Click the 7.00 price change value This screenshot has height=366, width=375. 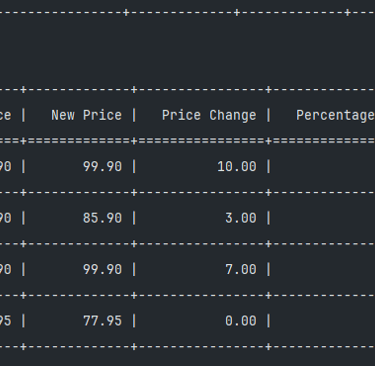pyautogui.click(x=241, y=269)
